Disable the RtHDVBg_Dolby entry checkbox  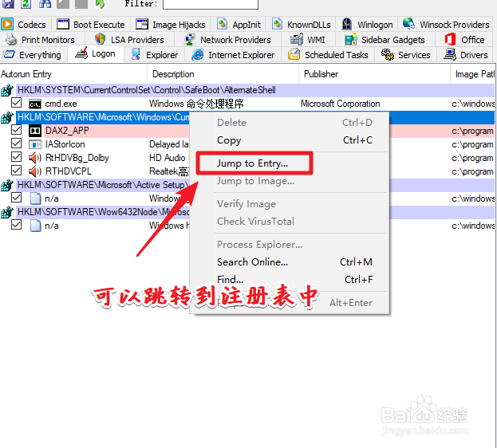[16, 157]
